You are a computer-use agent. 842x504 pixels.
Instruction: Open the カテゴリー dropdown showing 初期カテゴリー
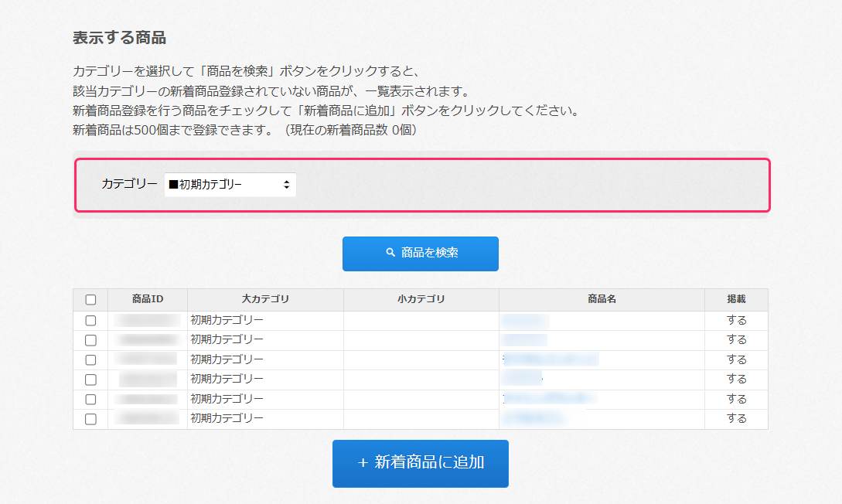230,185
